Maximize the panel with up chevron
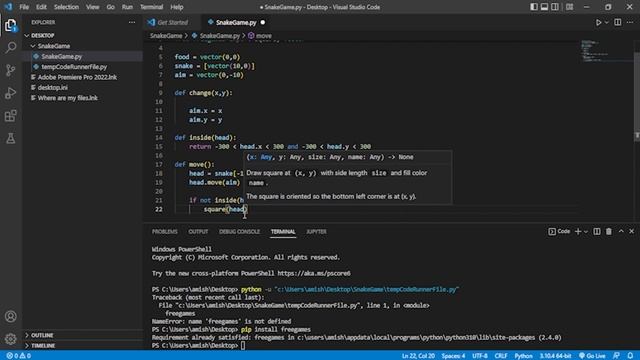Viewport: 640px width, 360px height. coord(621,231)
